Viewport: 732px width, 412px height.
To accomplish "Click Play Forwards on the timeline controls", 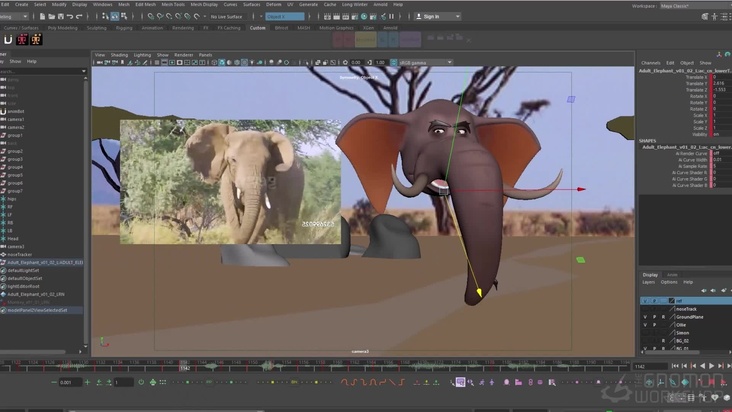I will tap(711, 366).
